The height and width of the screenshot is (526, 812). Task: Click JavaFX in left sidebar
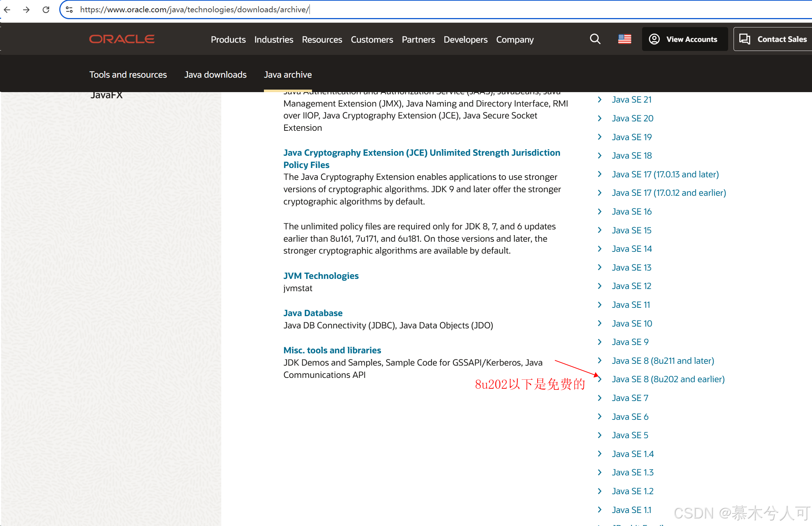(x=106, y=95)
